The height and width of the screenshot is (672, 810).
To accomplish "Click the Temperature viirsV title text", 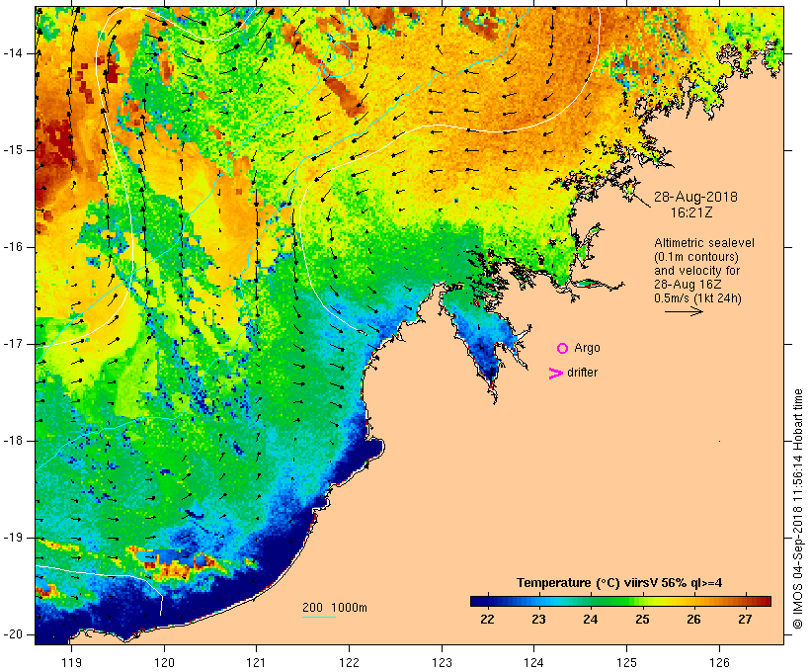I will pos(619,583).
